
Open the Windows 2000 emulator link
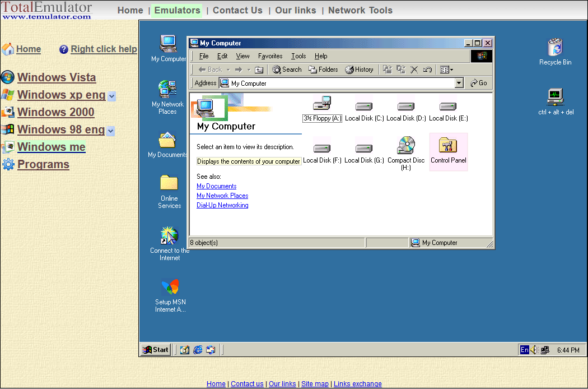click(x=55, y=112)
